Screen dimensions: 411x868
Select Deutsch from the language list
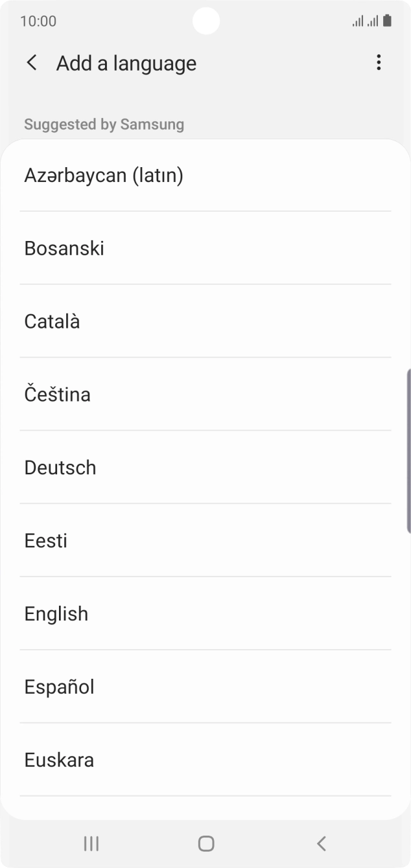coord(60,467)
